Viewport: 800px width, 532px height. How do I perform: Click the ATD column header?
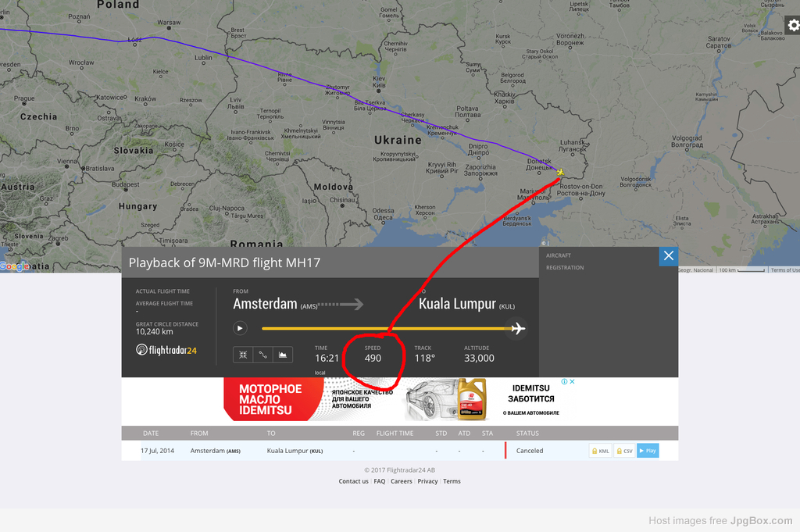[464, 433]
